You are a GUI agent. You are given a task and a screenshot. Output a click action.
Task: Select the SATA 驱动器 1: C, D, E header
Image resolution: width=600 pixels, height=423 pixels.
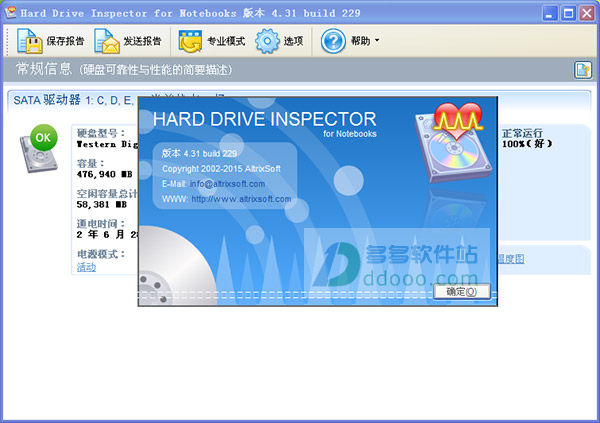(74, 100)
